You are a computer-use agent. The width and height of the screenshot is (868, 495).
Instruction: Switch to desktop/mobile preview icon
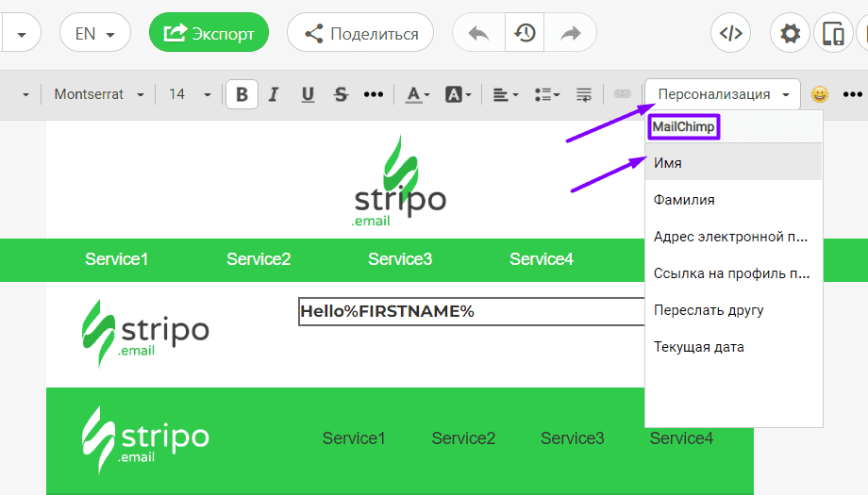pos(834,34)
